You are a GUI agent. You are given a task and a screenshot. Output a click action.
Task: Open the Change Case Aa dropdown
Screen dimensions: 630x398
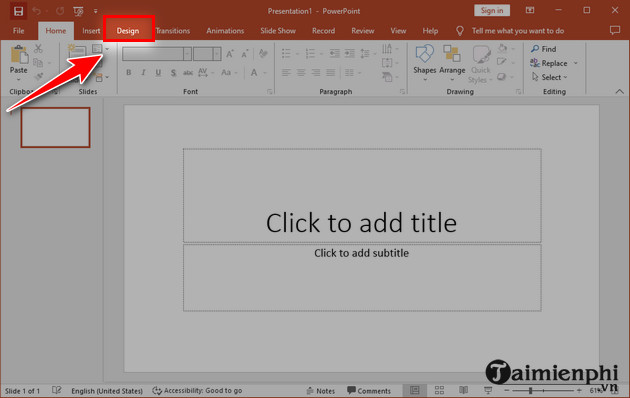(229, 73)
